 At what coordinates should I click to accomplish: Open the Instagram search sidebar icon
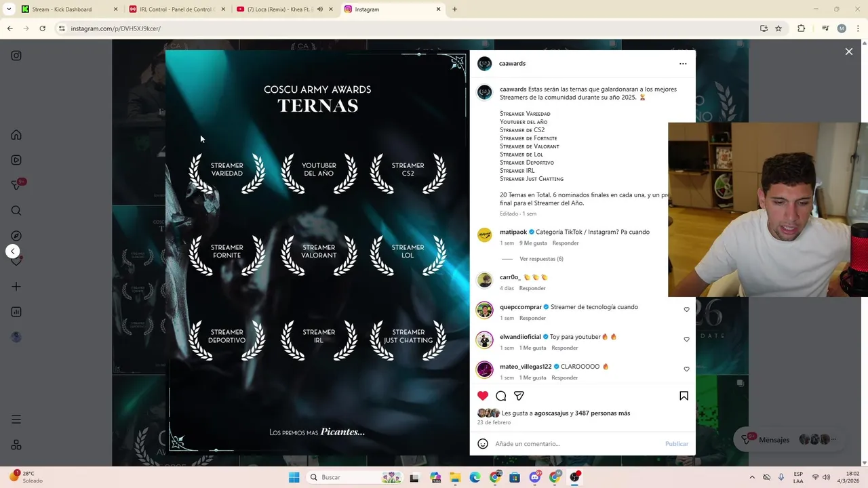pyautogui.click(x=16, y=211)
